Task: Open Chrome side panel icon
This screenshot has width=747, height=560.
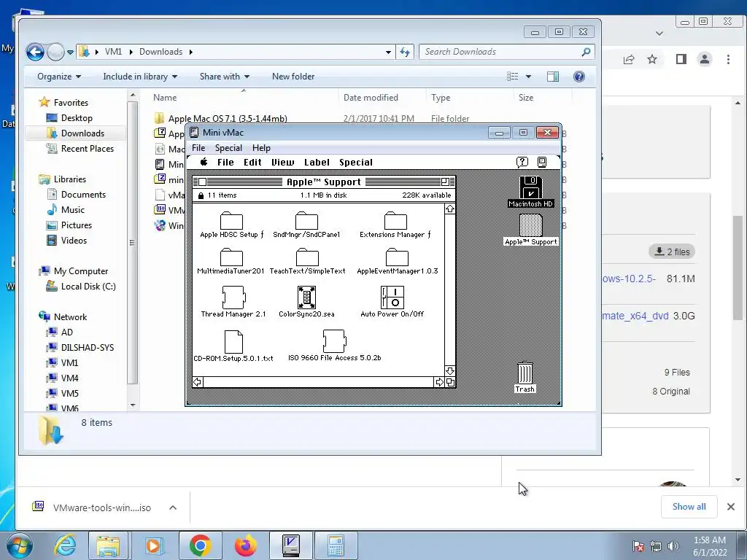Action: pyautogui.click(x=681, y=59)
